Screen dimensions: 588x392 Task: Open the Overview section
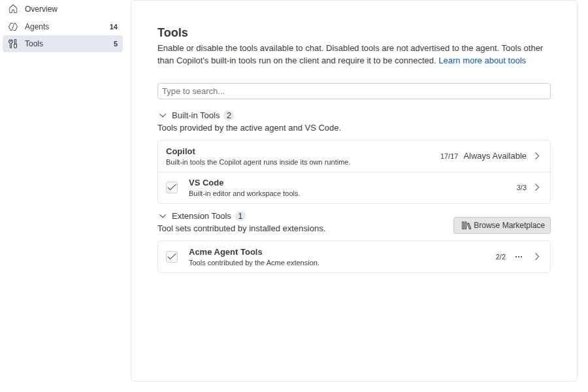point(63,9)
